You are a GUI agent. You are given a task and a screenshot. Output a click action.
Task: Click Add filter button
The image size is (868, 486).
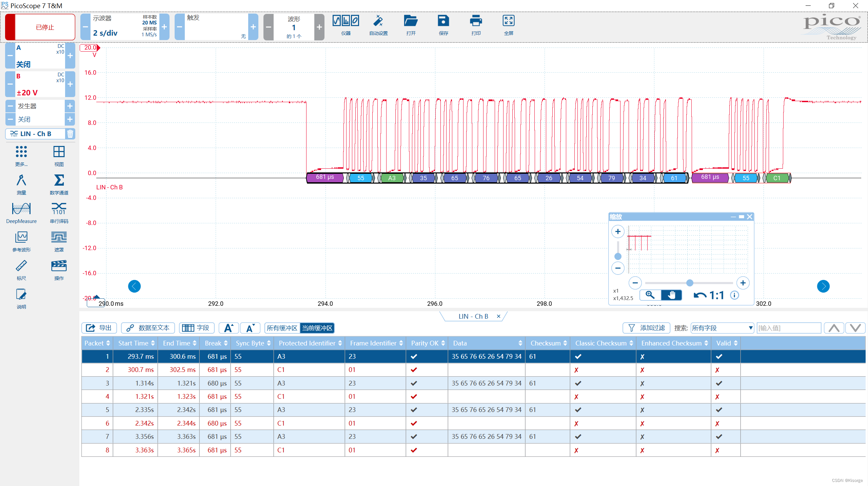coord(646,328)
